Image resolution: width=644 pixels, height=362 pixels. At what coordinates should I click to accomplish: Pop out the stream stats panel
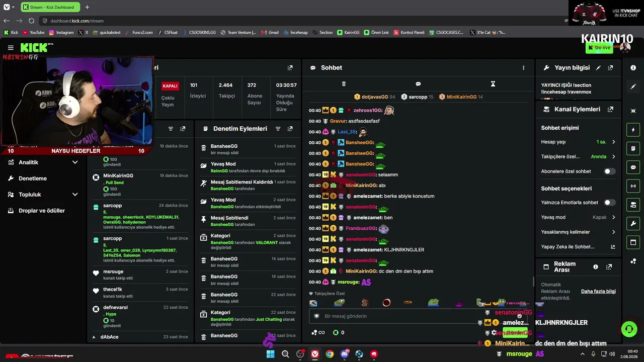pos(290,68)
